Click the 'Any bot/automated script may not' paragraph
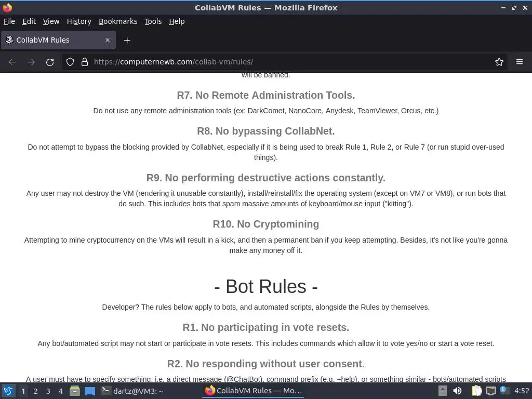532x399 pixels. point(266,343)
